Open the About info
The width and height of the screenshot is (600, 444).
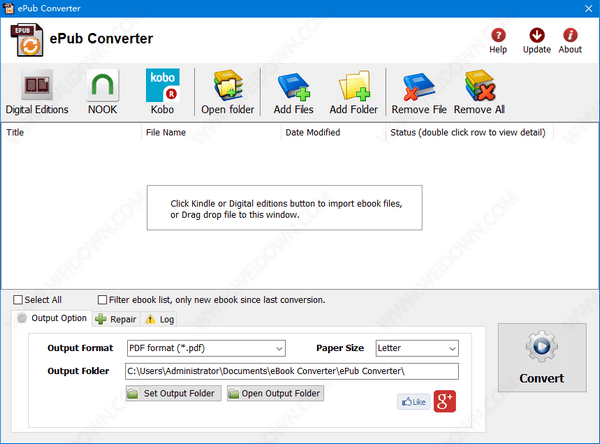pyautogui.click(x=570, y=40)
